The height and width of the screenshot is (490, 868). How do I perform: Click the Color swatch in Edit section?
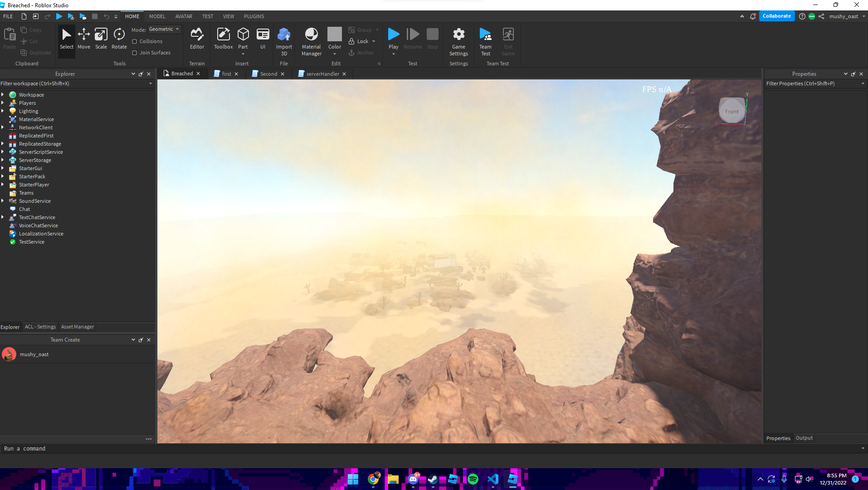coord(334,34)
